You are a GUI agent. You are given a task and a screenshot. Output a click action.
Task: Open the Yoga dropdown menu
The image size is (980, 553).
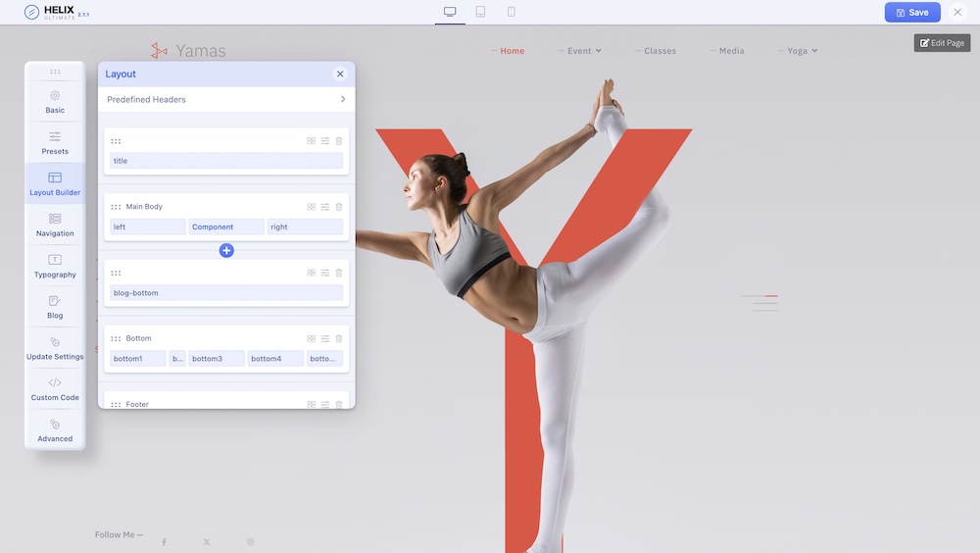point(802,51)
